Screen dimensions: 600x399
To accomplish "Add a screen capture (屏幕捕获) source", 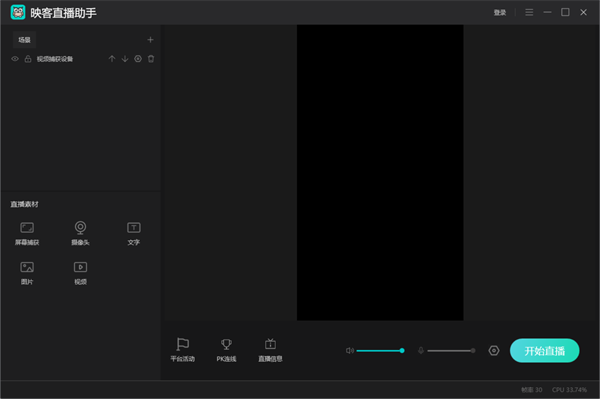I will pos(27,233).
